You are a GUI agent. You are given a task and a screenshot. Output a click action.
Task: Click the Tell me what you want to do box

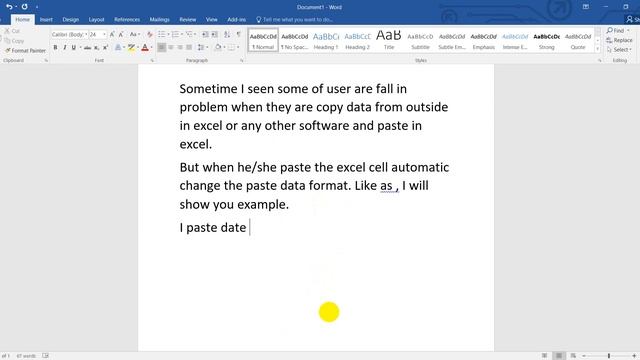[295, 20]
